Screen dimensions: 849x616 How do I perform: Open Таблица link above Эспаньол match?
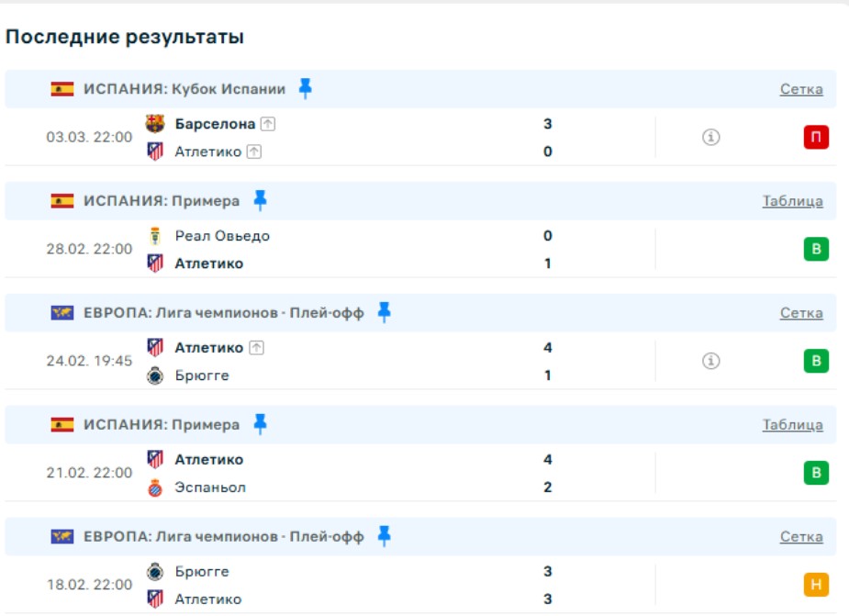792,425
